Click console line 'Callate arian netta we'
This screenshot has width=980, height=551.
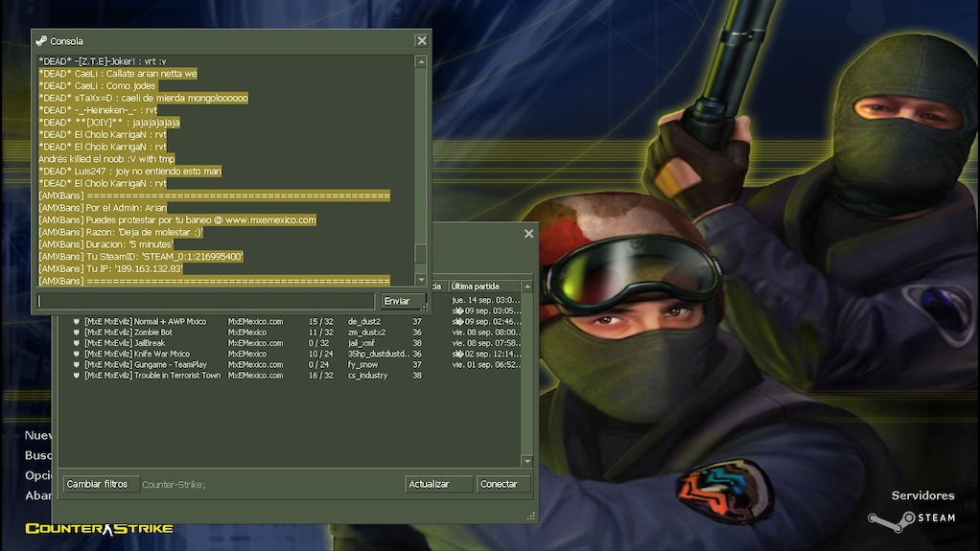[118, 74]
